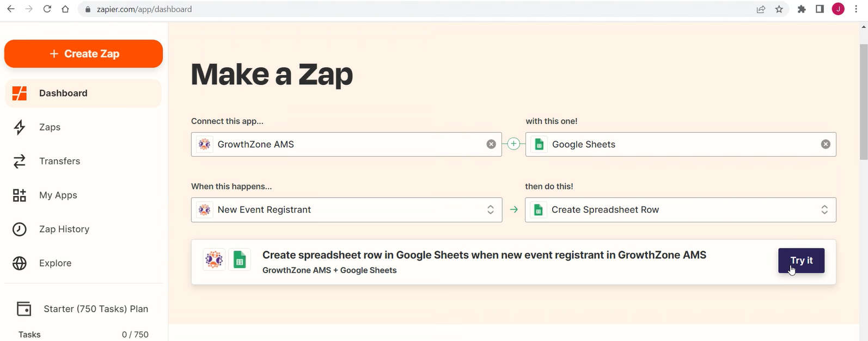Viewport: 868px width, 341px height.
Task: Click the Zap History clock icon
Action: tap(20, 229)
